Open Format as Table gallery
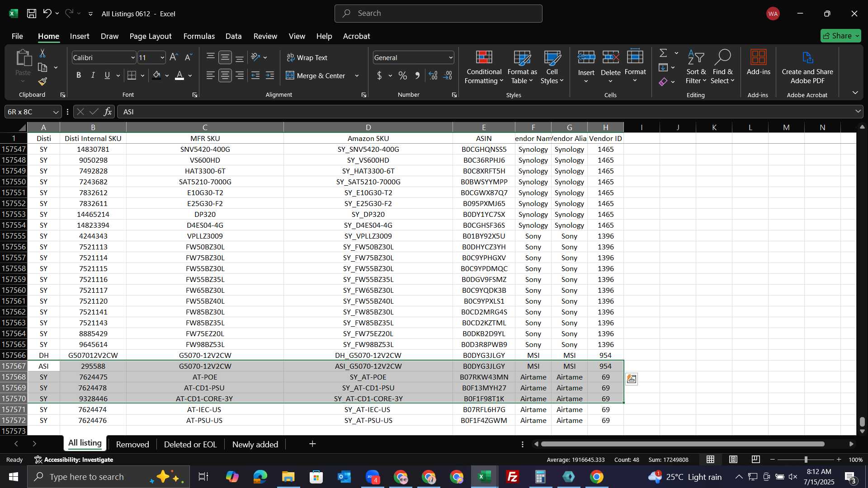Viewport: 868px width, 488px height. [522, 67]
